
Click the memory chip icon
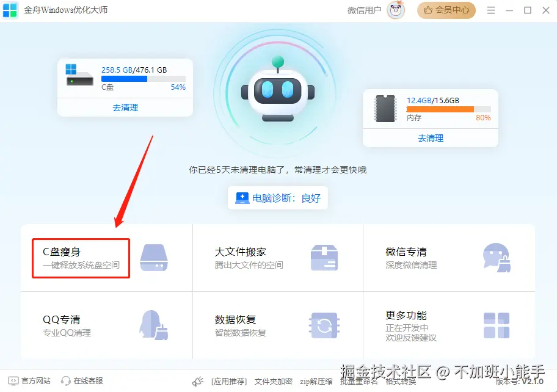385,108
